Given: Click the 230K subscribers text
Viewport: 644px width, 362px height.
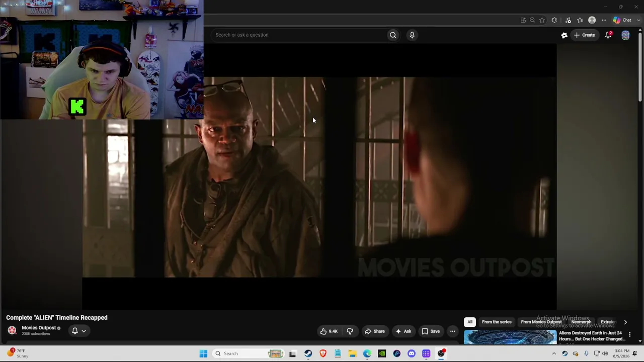Looking at the screenshot, I should [36, 334].
